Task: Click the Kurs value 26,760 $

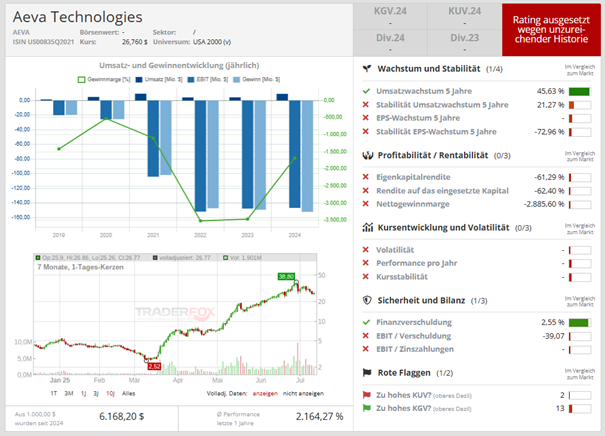Action: pyautogui.click(x=135, y=42)
